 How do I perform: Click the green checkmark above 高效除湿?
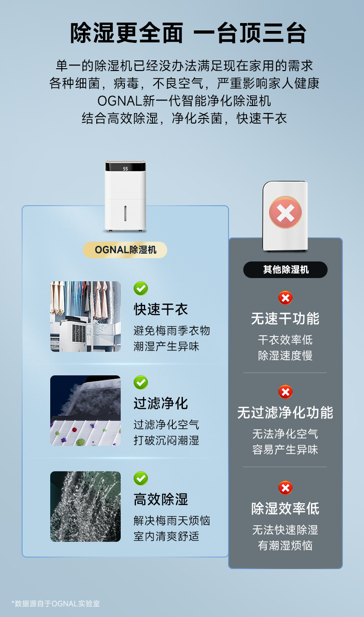(x=141, y=478)
